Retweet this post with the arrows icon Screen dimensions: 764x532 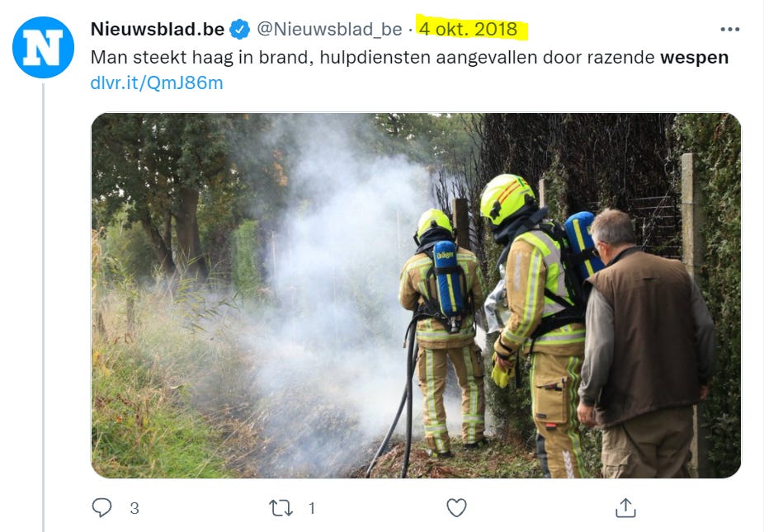(281, 508)
